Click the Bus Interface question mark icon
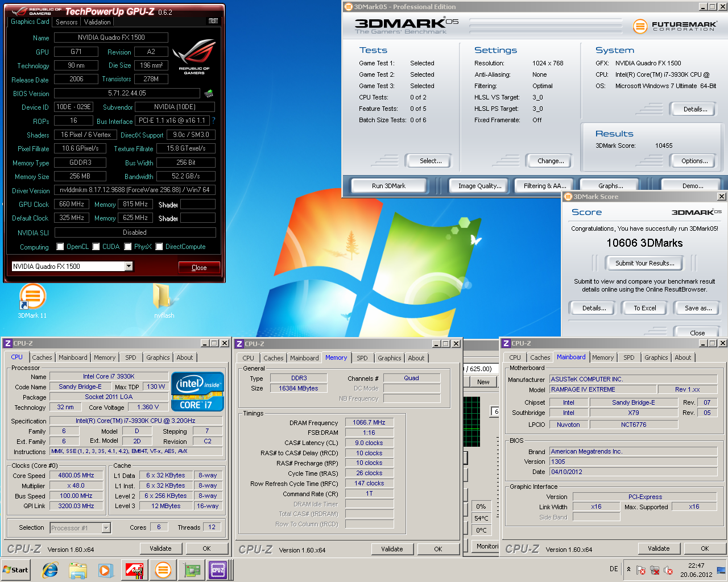Image resolution: width=728 pixels, height=582 pixels. [x=213, y=120]
